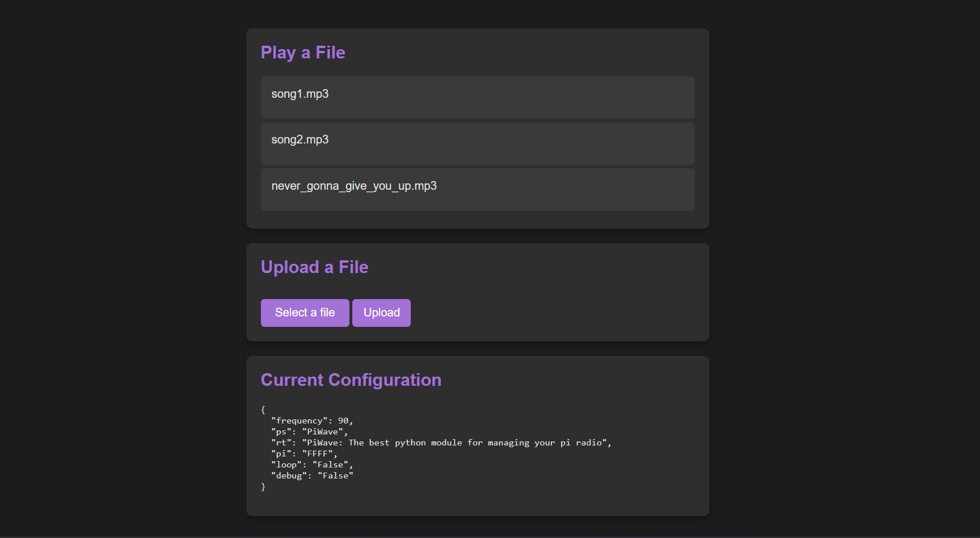Play song2.mp3 from the file list

click(x=477, y=143)
